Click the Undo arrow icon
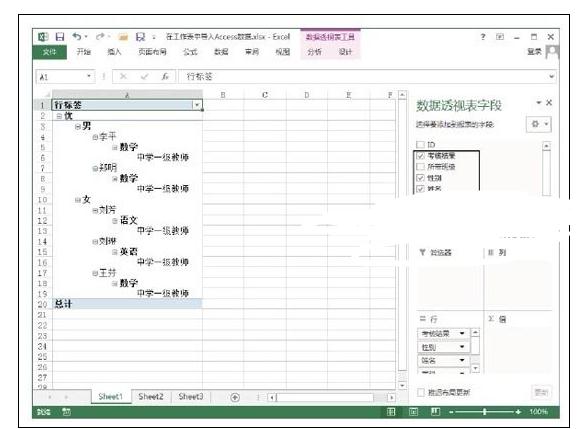Viewport: 582px width, 429px height. coord(77,36)
